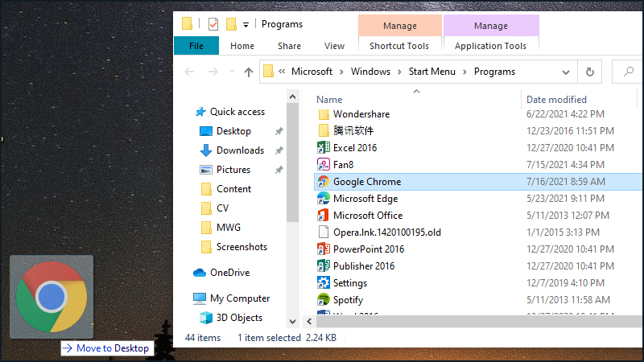
Task: Click the Back navigation arrow
Action: pyautogui.click(x=189, y=72)
